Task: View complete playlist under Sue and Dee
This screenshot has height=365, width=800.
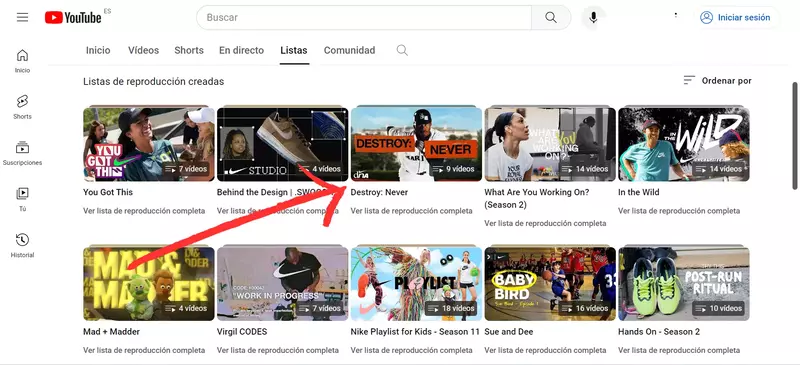Action: (x=545, y=350)
